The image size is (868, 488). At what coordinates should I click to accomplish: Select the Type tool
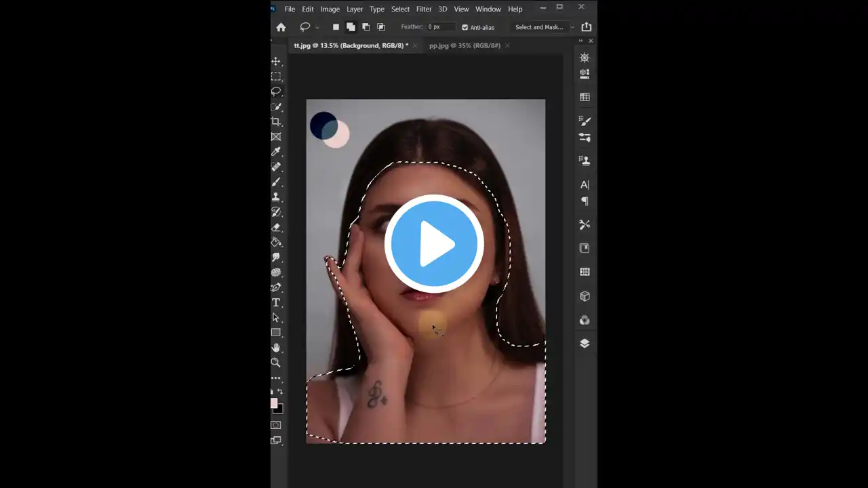coord(276,302)
